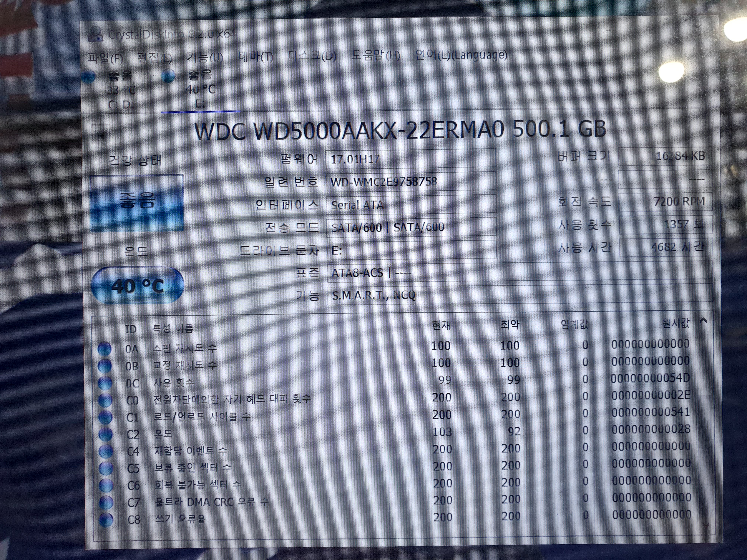Click the status circle for row C1
747x560 pixels.
point(105,418)
